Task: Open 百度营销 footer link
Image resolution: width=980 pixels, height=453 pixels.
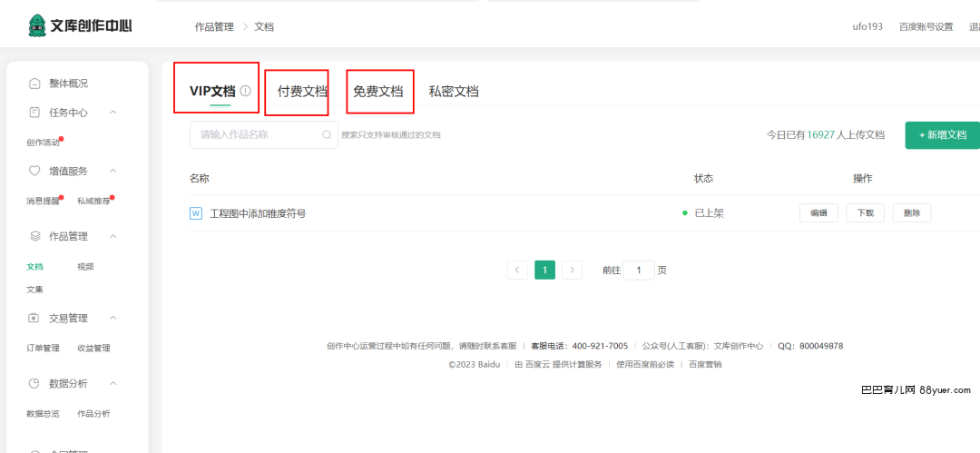Action: [x=705, y=364]
